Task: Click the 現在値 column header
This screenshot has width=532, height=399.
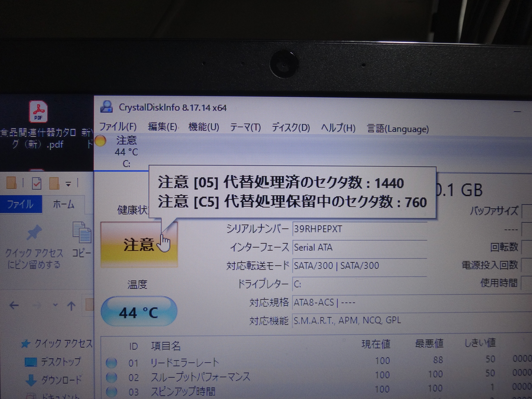Action: pyautogui.click(x=376, y=344)
